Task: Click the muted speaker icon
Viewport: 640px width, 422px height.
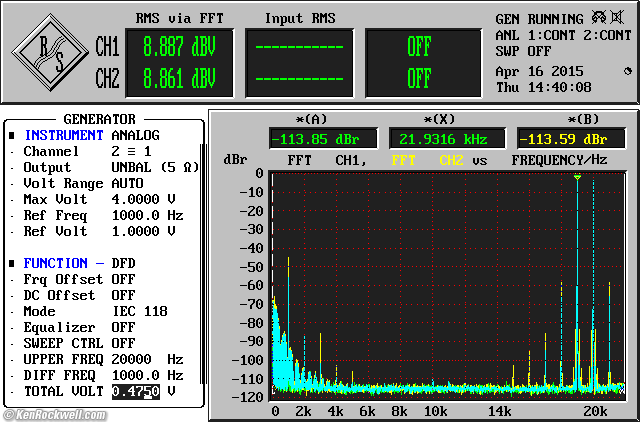Action: [x=617, y=18]
